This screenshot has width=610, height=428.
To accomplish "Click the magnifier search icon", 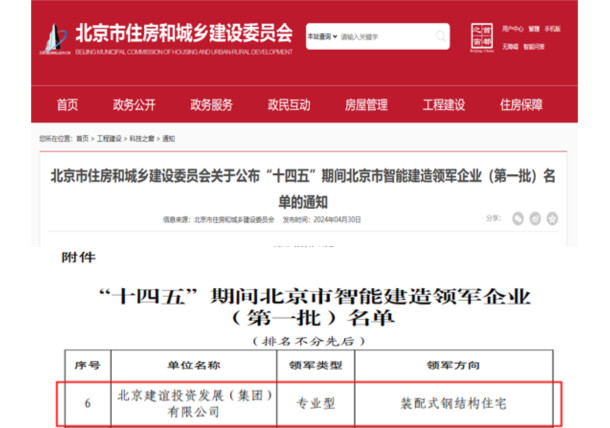I will [x=441, y=36].
